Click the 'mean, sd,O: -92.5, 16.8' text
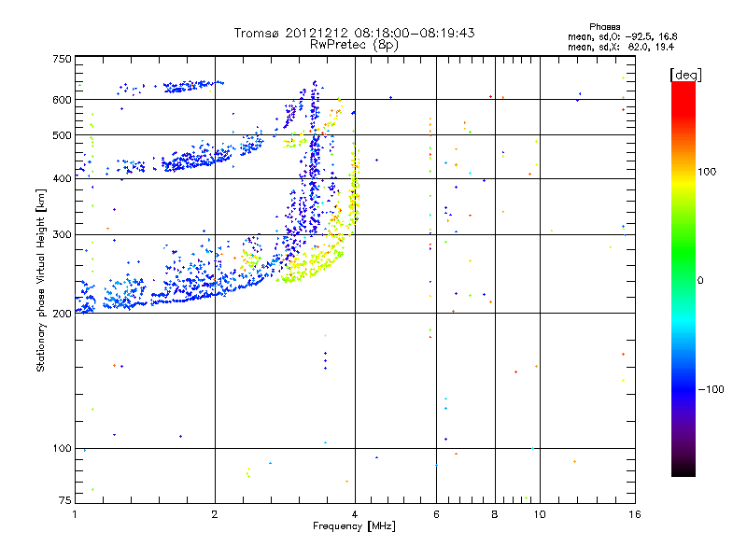The image size is (747, 560). [622, 36]
